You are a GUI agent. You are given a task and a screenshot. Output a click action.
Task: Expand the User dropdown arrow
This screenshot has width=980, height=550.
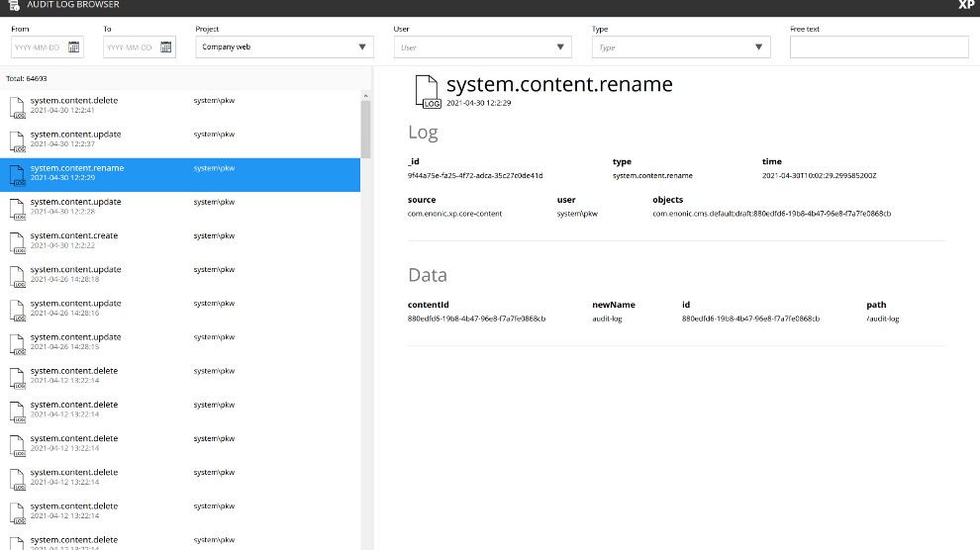click(560, 47)
